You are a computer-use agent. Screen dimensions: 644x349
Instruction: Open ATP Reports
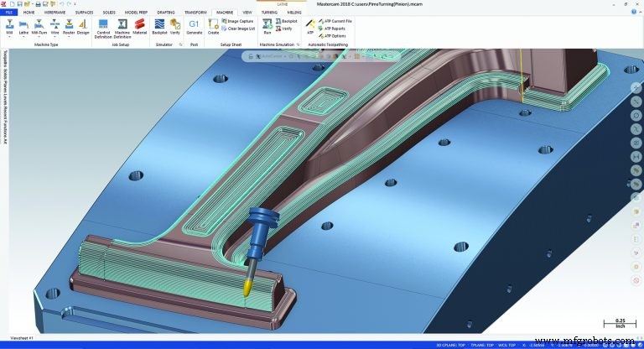point(332,29)
